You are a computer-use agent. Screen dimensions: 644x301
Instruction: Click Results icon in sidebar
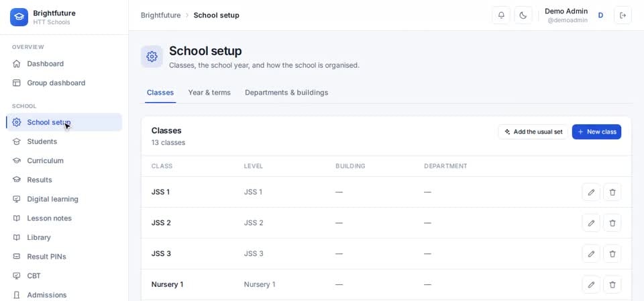click(x=16, y=179)
